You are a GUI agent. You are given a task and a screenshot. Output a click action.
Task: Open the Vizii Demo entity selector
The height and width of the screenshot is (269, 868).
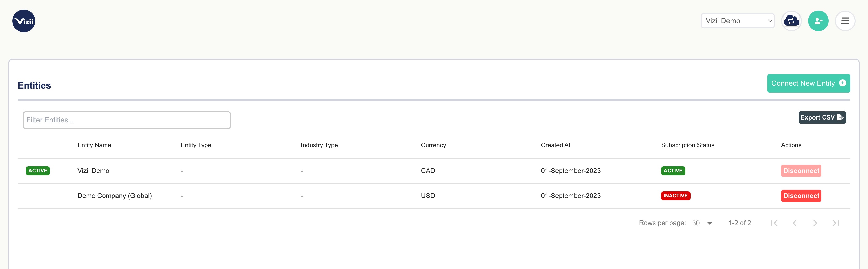(x=737, y=21)
